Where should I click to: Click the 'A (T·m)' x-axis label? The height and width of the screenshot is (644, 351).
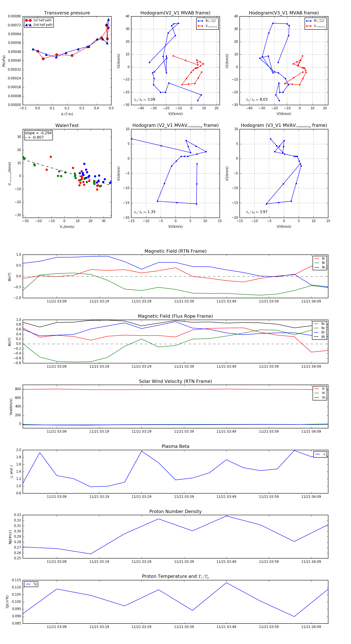(x=67, y=114)
